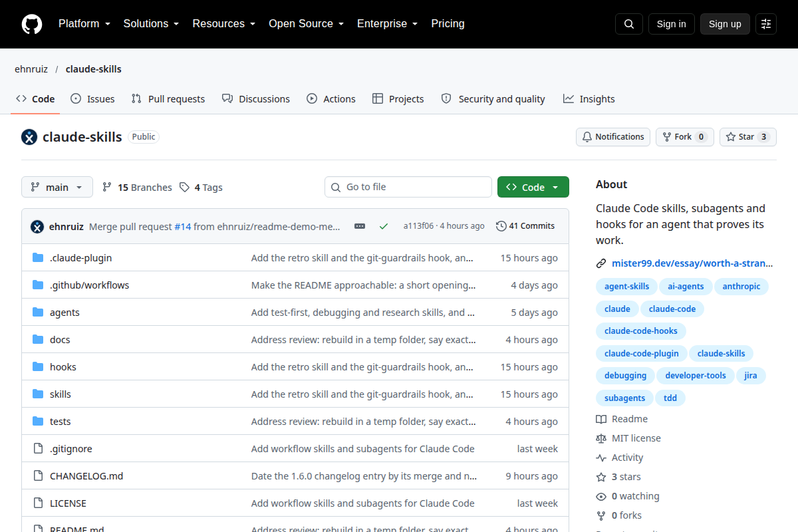Open the Projects tab

point(398,99)
